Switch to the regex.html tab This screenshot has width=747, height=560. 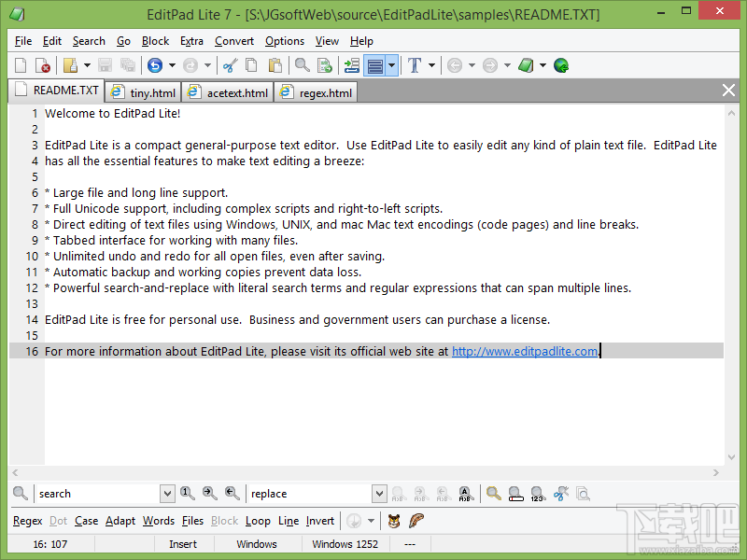[316, 92]
